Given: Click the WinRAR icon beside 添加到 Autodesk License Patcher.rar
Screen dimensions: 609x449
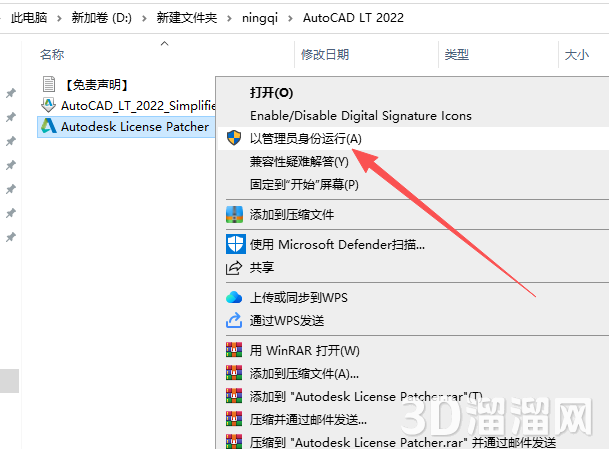Looking at the screenshot, I should (x=234, y=396).
